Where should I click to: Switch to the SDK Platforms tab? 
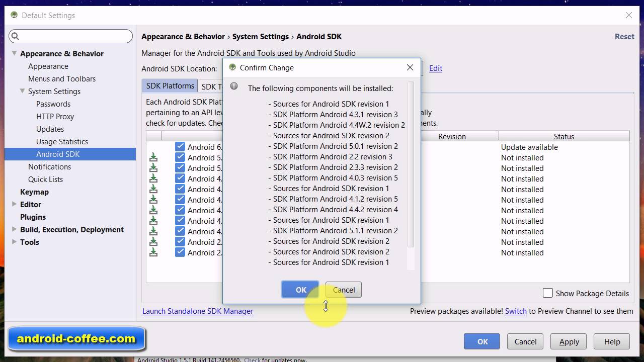point(170,86)
